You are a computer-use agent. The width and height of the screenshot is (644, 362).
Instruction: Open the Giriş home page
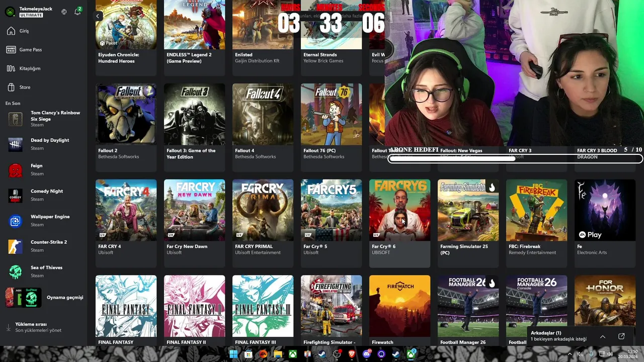[43, 31]
